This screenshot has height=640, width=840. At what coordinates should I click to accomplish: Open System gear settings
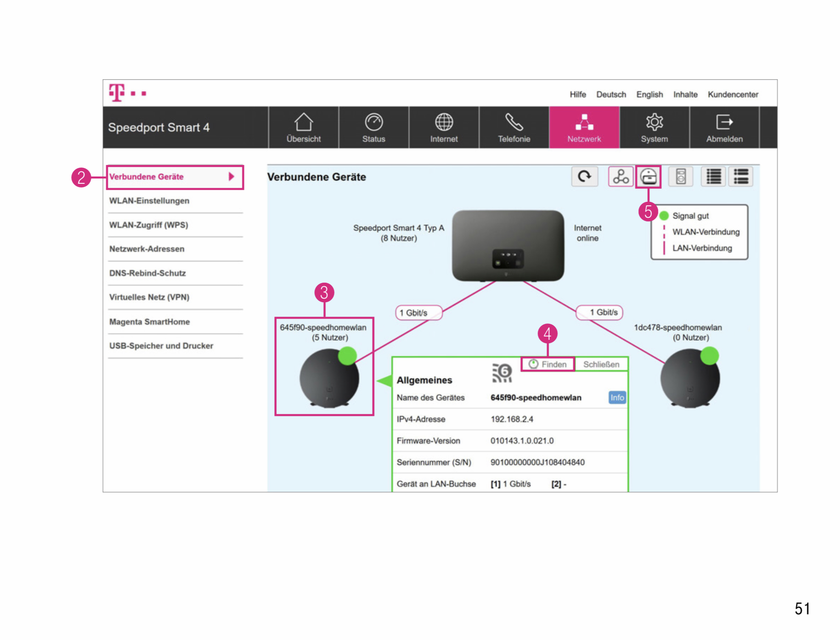point(654,127)
